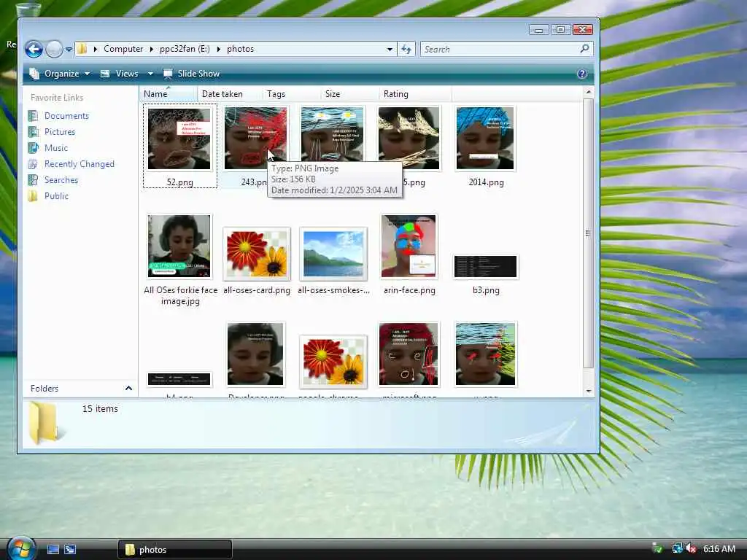Open Music favorite link
The height and width of the screenshot is (560, 747).
[55, 148]
